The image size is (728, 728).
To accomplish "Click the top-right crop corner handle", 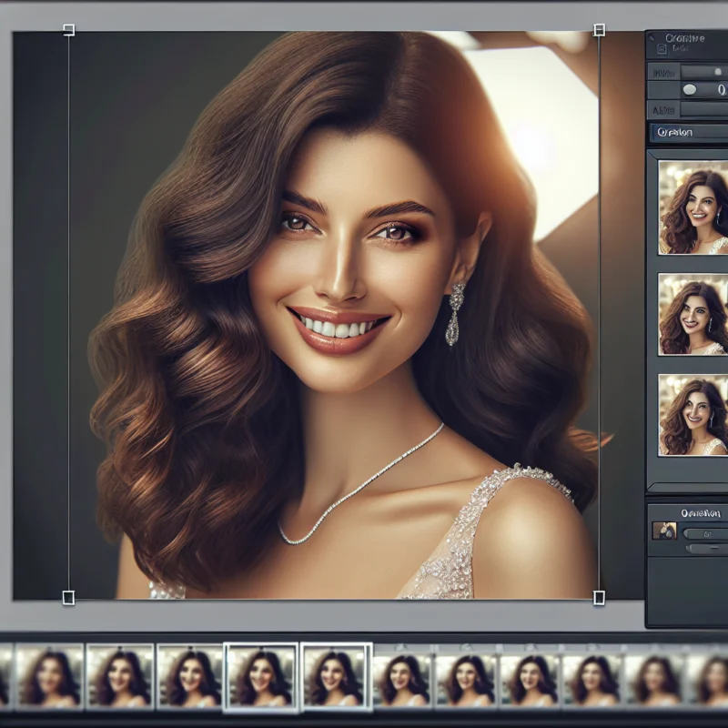I will point(599,30).
